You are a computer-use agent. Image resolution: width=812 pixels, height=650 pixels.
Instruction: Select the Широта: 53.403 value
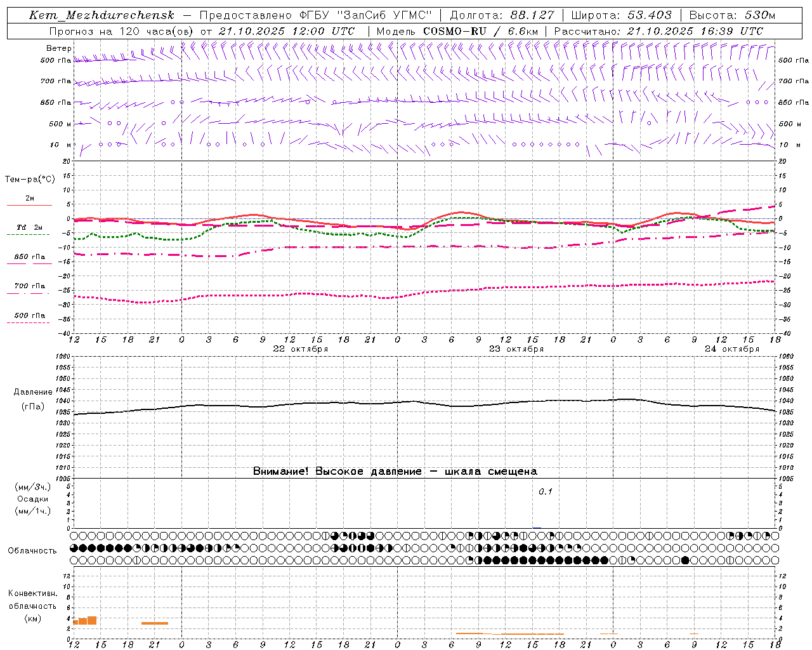coord(621,15)
